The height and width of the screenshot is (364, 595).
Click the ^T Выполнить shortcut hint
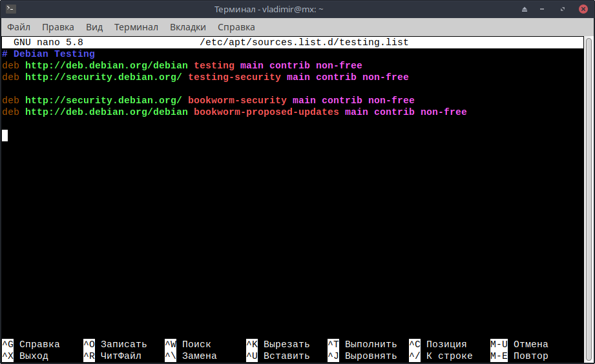tap(362, 344)
